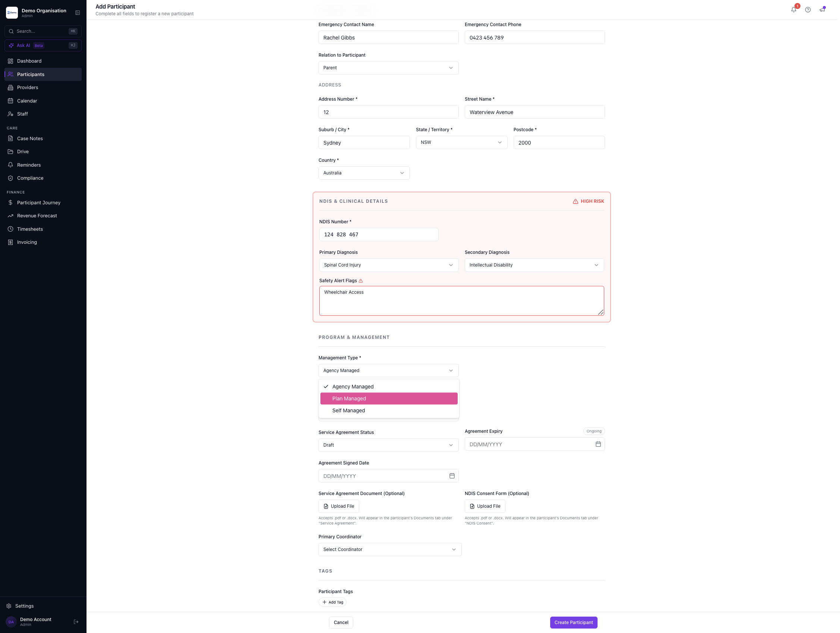The height and width of the screenshot is (633, 840).
Task: Open calendar picker for Agreement Expiry
Action: coord(598,444)
